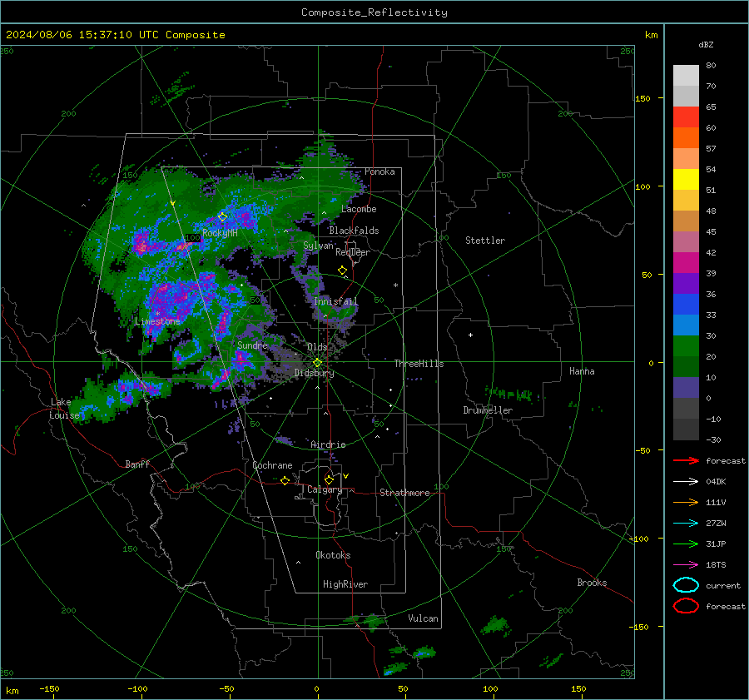Click the magenta 18TS arrow icon
The height and width of the screenshot is (700, 749).
[686, 565]
